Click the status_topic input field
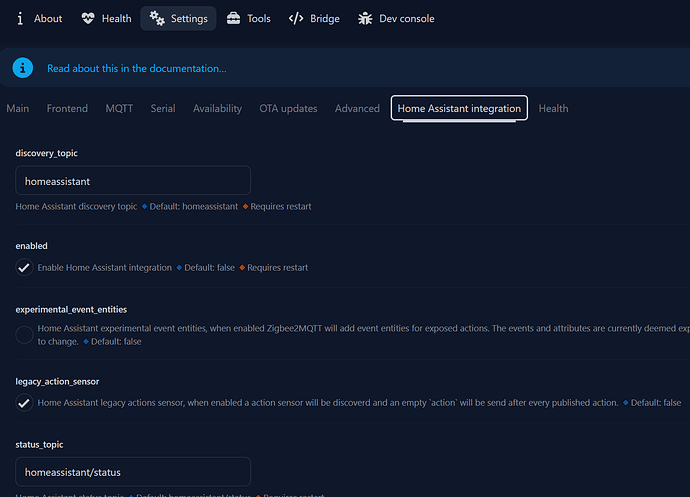The height and width of the screenshot is (497, 690). tap(133, 471)
